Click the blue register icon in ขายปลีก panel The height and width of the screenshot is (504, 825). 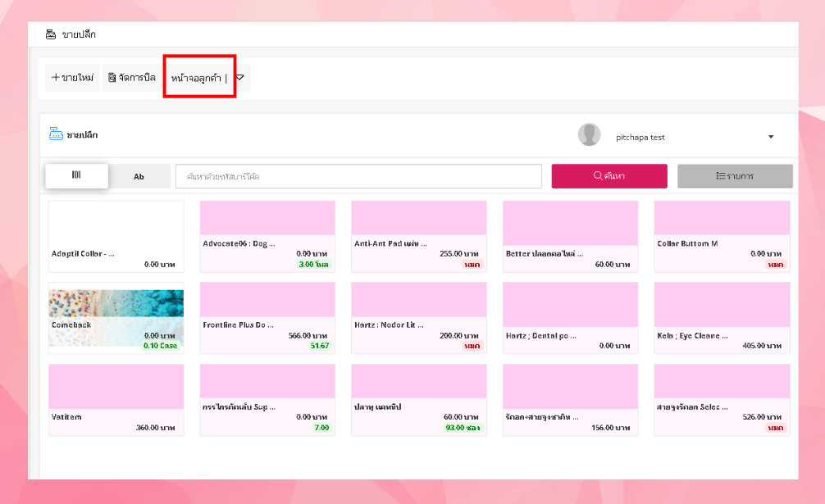[x=56, y=134]
